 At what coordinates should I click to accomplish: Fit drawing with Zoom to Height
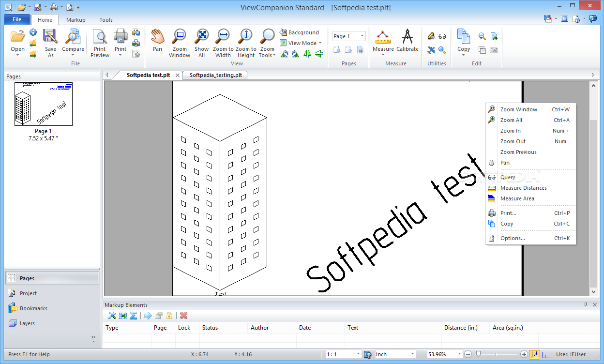[246, 43]
